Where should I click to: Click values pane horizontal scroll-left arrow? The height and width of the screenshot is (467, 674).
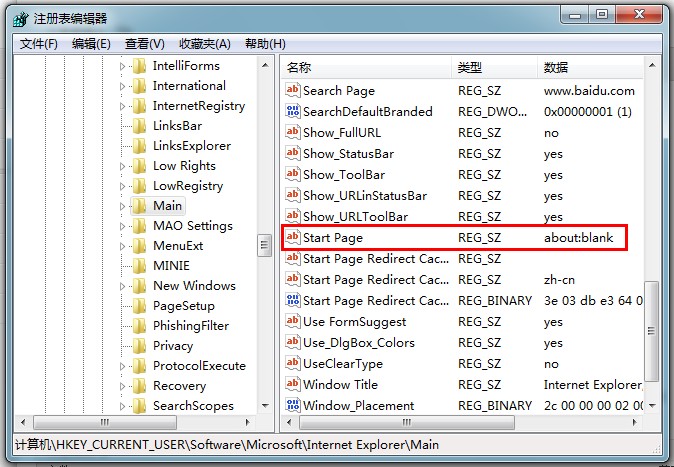pos(289,422)
